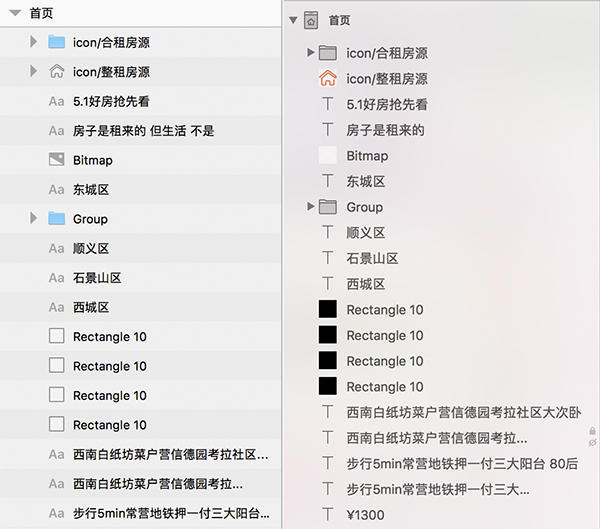Expand the Group folder in the left list
The width and height of the screenshot is (600, 529).
click(x=34, y=219)
